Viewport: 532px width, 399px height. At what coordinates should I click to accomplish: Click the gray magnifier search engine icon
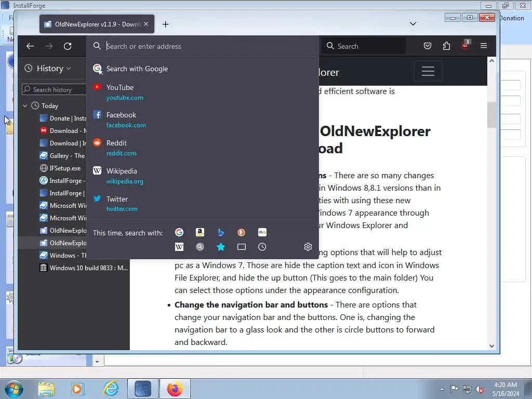200,247
